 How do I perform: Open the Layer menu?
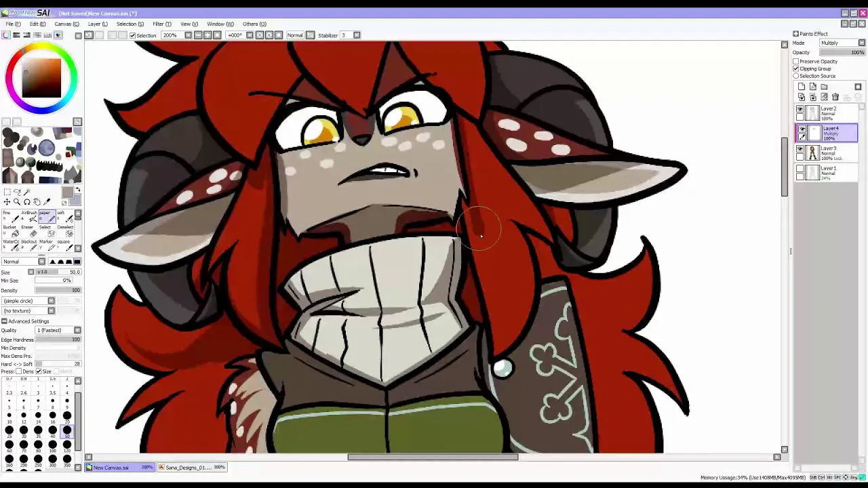[x=98, y=24]
